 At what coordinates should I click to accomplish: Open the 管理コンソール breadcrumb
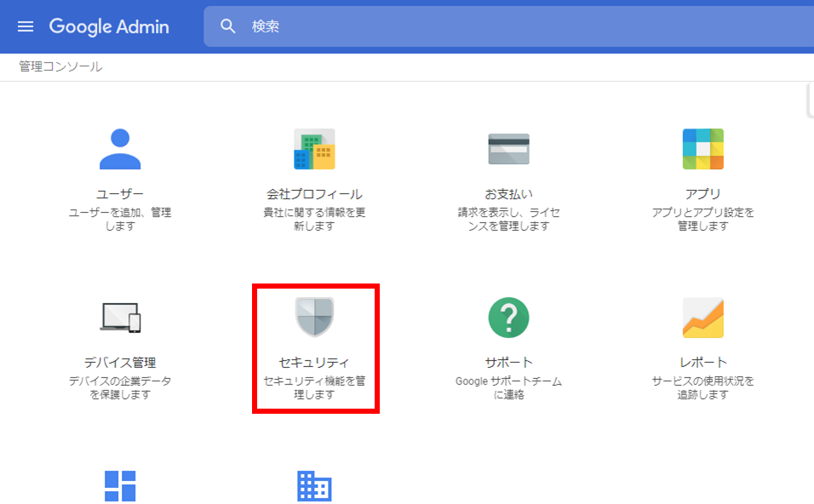60,66
